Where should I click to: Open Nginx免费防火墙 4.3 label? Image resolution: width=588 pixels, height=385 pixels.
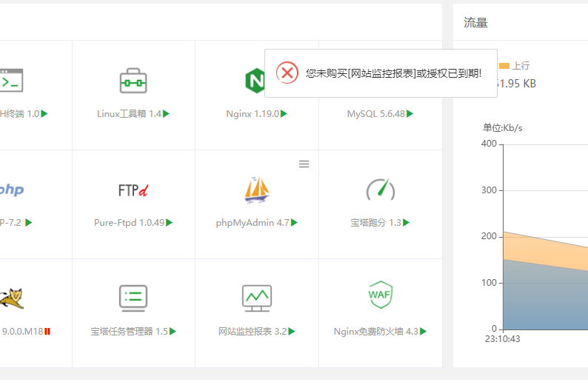coord(376,332)
